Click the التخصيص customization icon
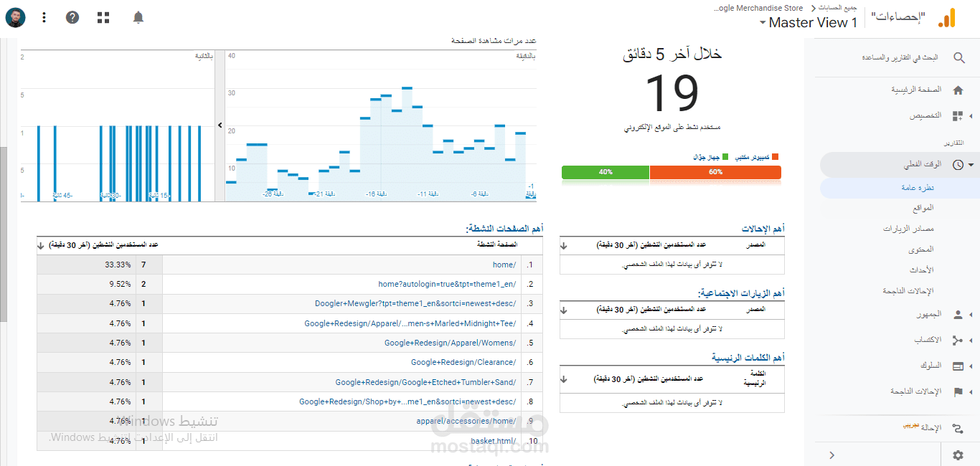The width and height of the screenshot is (980, 466). click(x=957, y=115)
